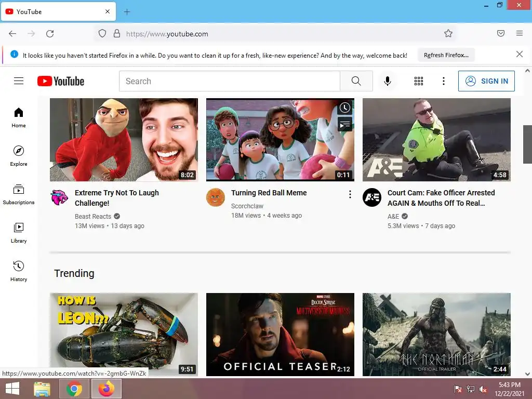The height and width of the screenshot is (399, 532).
Task: Open Action Center flag tray icon
Action: tap(458, 389)
